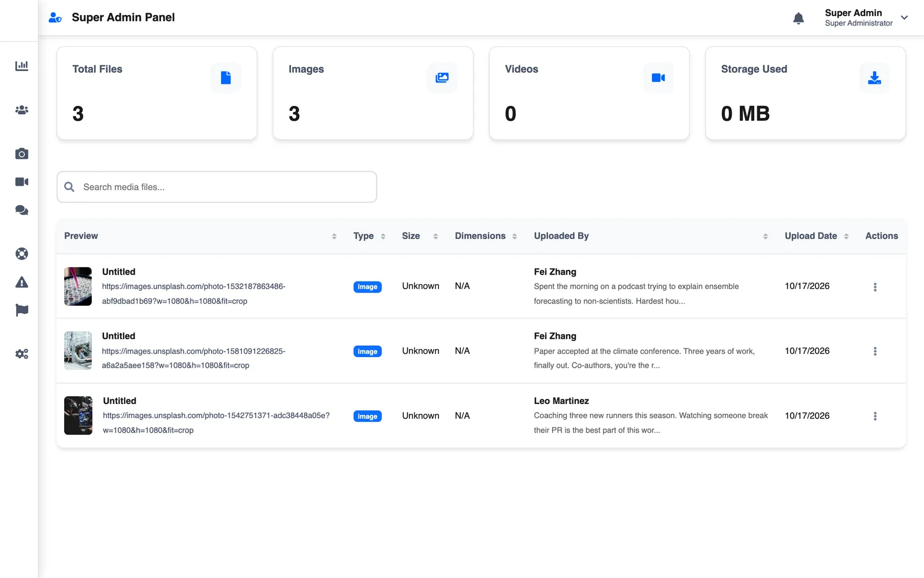Open the video camera sidebar icon
Image resolution: width=924 pixels, height=578 pixels.
[x=22, y=182]
